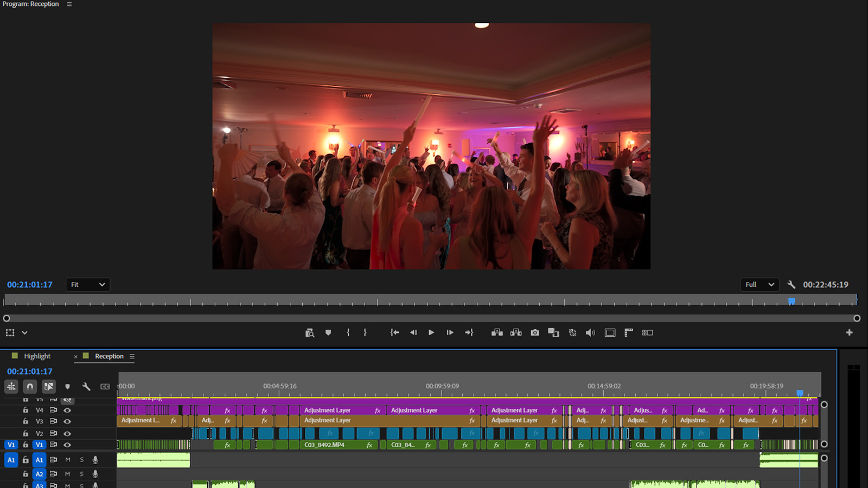868x488 pixels.
Task: Add a marker in the timeline panel
Action: click(67, 387)
